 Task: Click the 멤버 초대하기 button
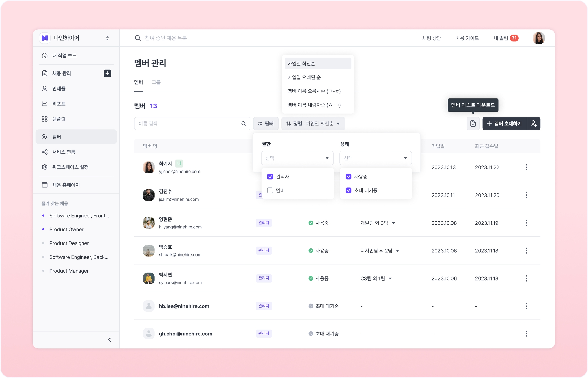pyautogui.click(x=504, y=124)
